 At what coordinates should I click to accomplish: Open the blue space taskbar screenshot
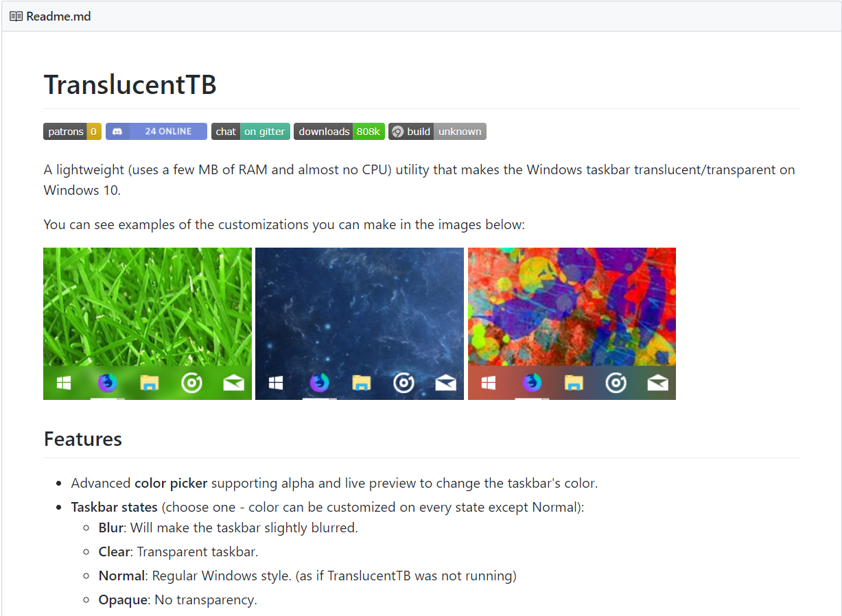360,324
